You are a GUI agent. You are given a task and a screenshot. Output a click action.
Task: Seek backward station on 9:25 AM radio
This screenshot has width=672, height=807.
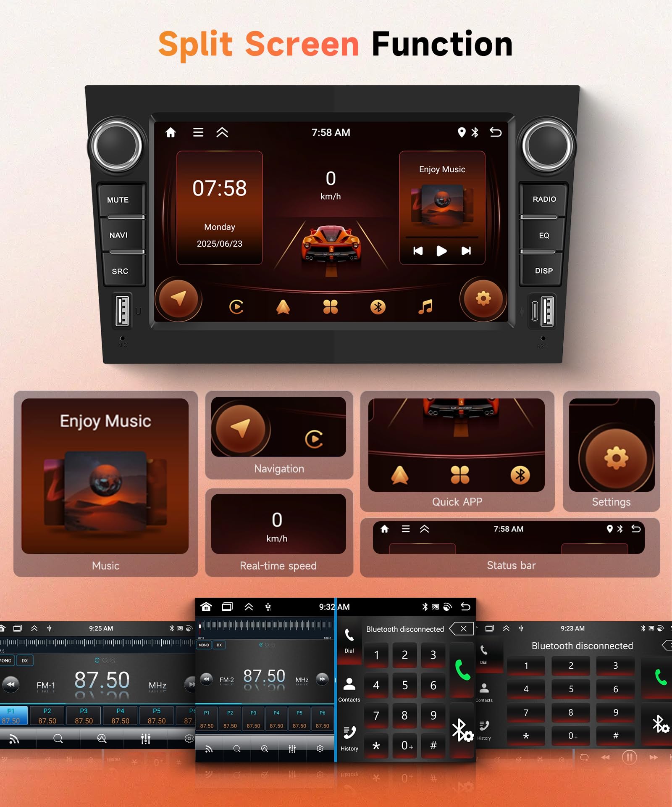[x=10, y=684]
